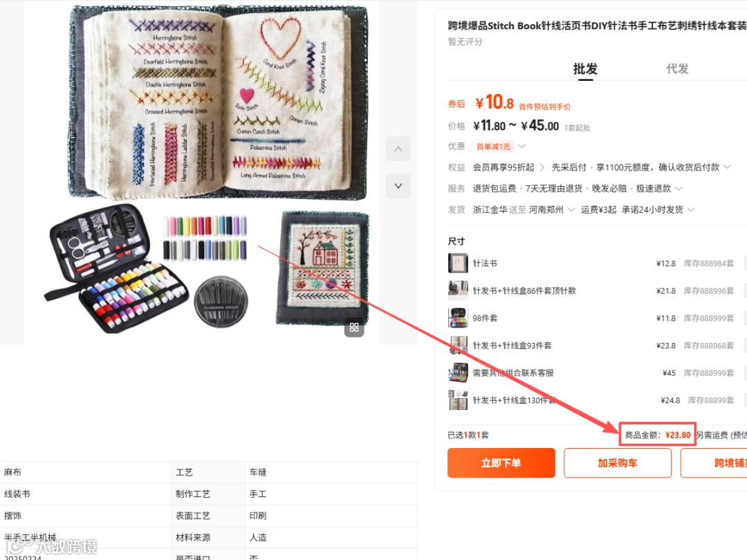Choose the 针发书+针线盒86件套顶针款 option
Viewport: 747px width, 560px height.
tap(524, 290)
